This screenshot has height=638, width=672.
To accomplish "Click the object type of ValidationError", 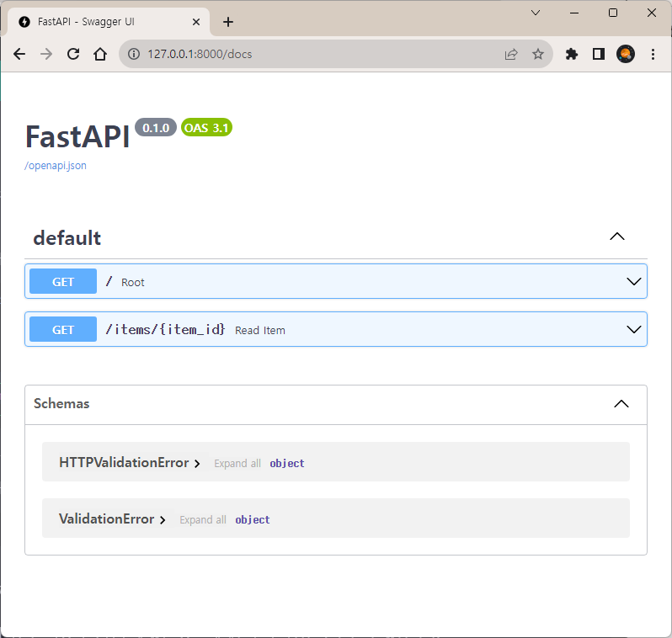I will tap(253, 519).
